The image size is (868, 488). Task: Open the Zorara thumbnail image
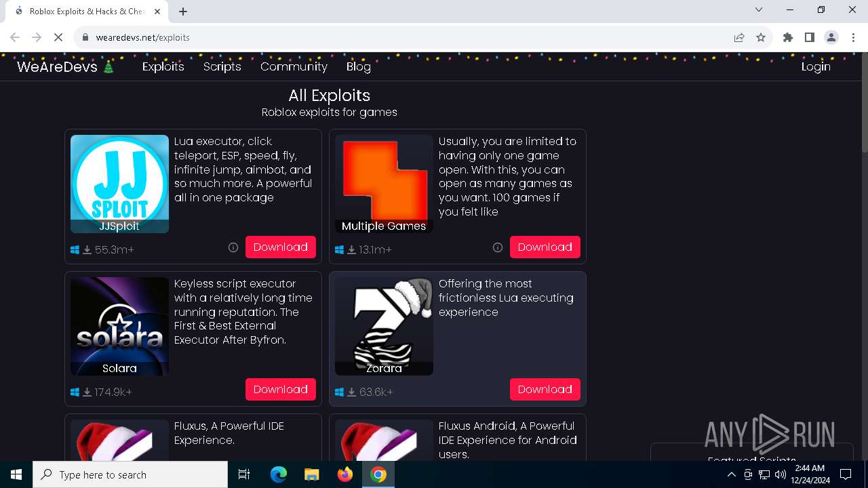pyautogui.click(x=384, y=326)
